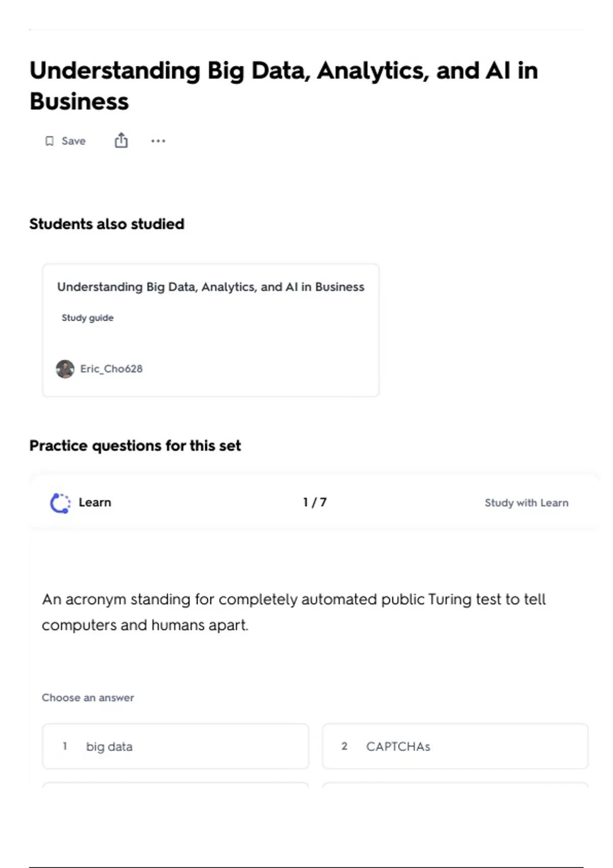Choose the "CAPTCHAs" answer option
This screenshot has width=613, height=868.
[455, 746]
